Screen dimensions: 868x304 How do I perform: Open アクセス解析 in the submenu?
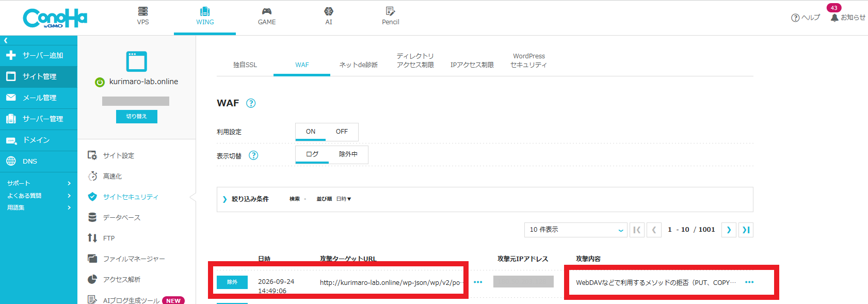[121, 279]
